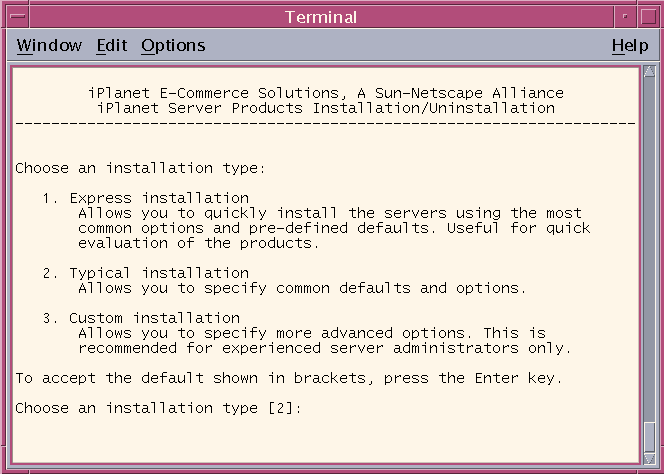Open the Edit menu
The image size is (664, 474).
112,45
